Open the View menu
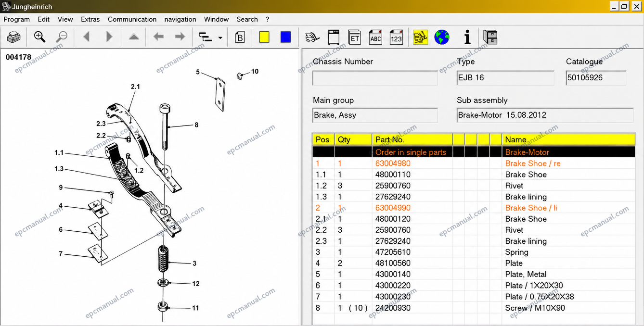Viewport: 644px width, 326px height. point(65,19)
